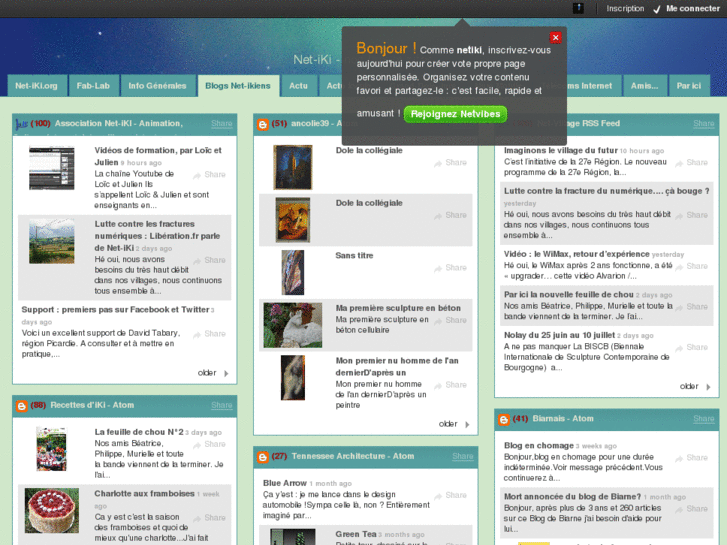Open the Inscription link
Screen dimensions: 727x545
coord(625,8)
